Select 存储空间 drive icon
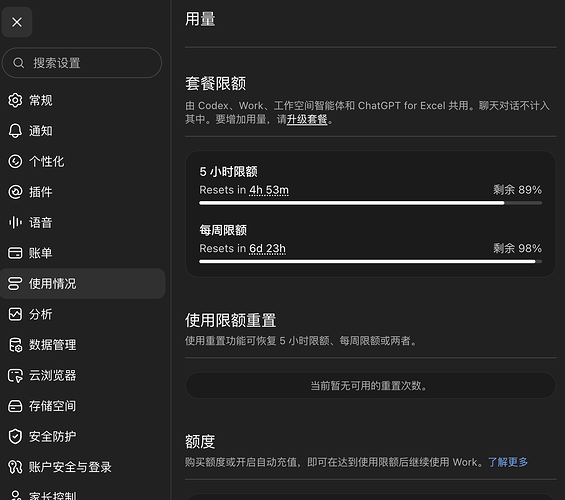 click(x=15, y=406)
